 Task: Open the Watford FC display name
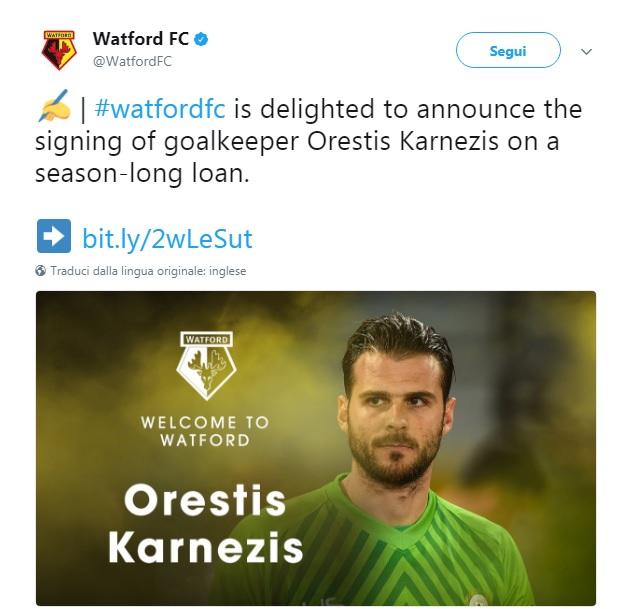tap(140, 40)
